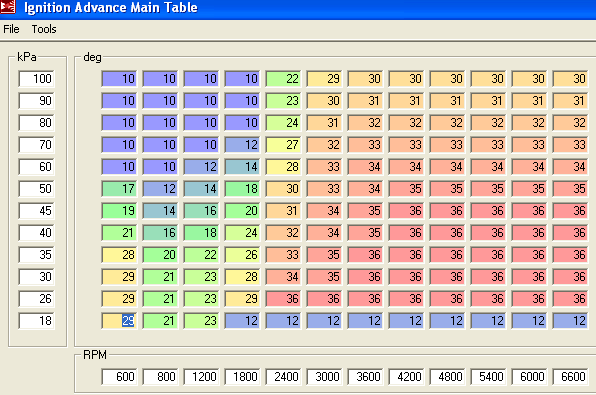Click cell 27 in the 70 kPa row
This screenshot has width=596, height=395.
[283, 145]
